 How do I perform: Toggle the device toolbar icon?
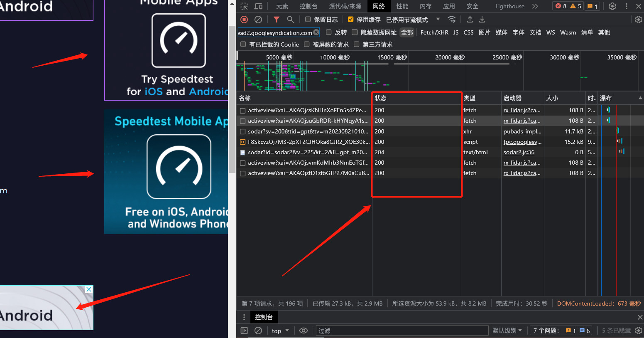258,6
